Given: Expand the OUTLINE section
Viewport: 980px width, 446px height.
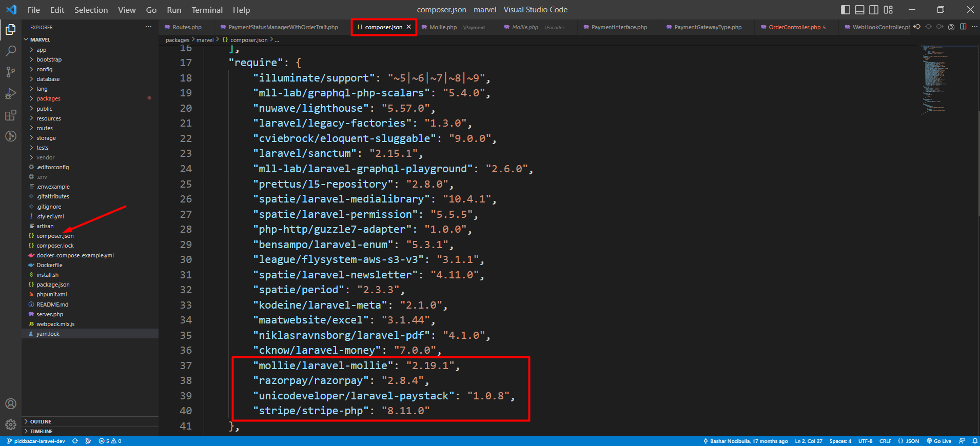Looking at the screenshot, I should coord(40,421).
